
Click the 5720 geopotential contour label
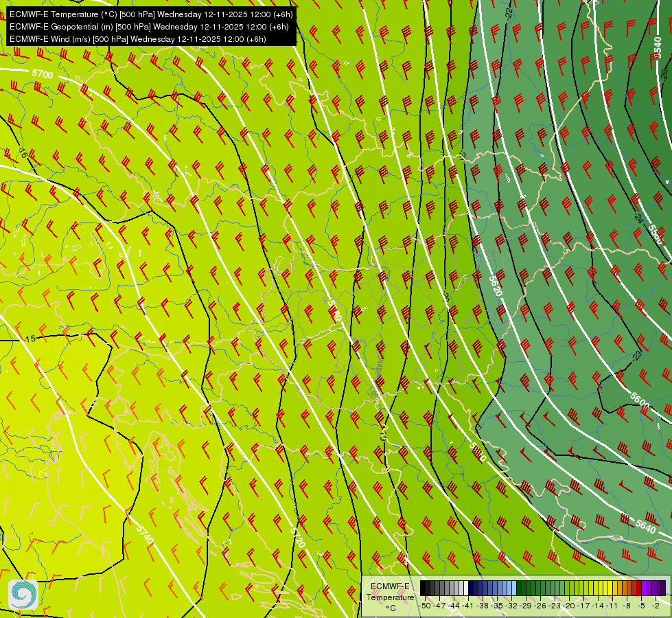[x=298, y=538]
